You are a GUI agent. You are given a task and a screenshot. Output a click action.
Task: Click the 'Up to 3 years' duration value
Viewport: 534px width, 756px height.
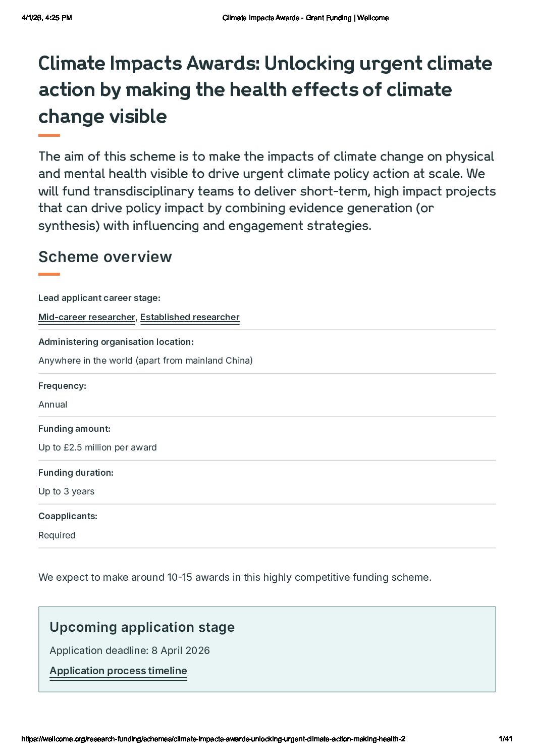(x=66, y=491)
